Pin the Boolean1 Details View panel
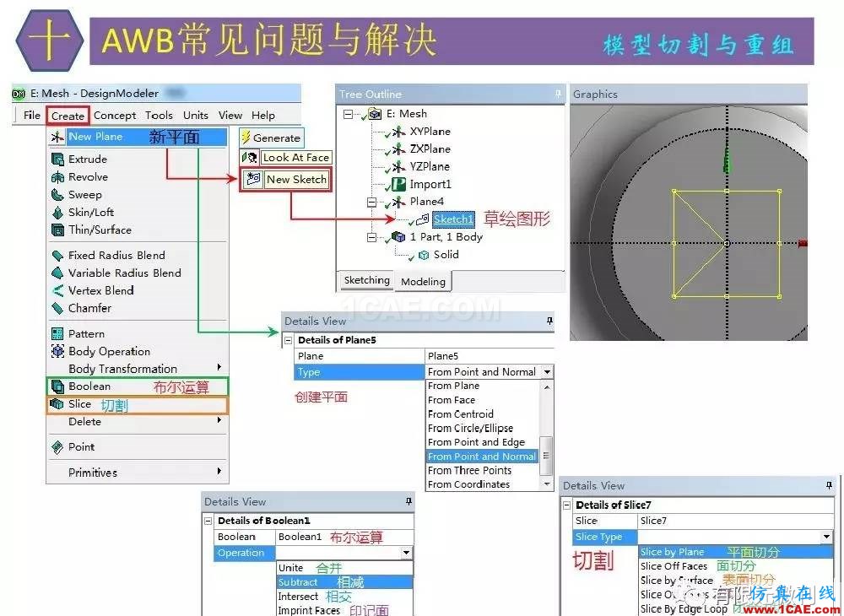 pyautogui.click(x=408, y=501)
